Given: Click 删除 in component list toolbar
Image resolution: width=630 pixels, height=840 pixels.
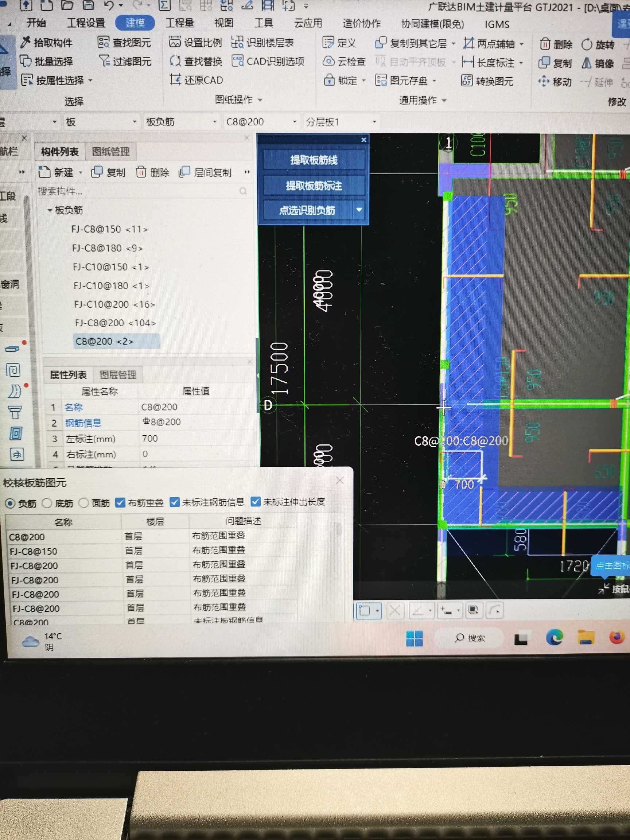Looking at the screenshot, I should [152, 172].
